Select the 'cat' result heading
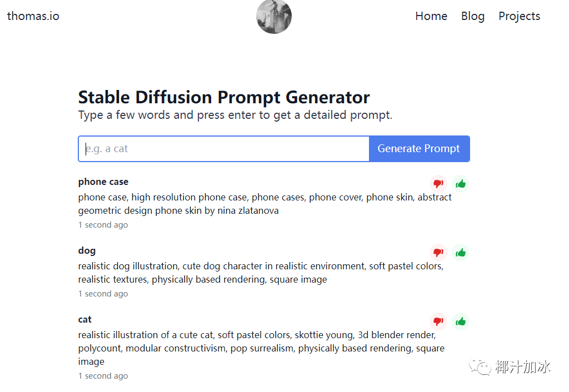Viewport: 569px width, 392px height. tap(85, 319)
